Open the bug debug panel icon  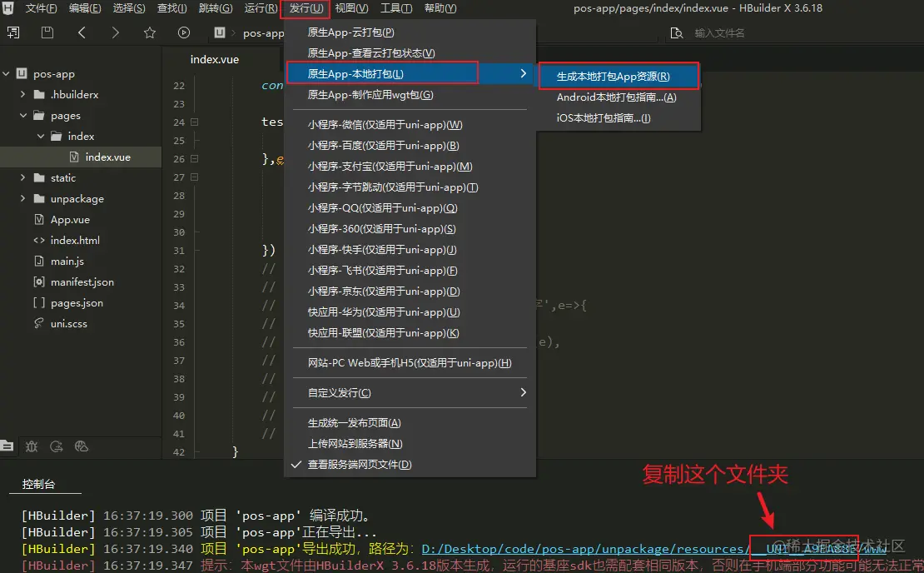[x=32, y=446]
